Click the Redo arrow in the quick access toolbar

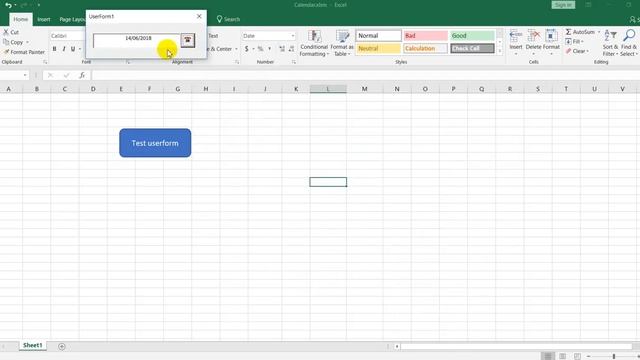24,5
